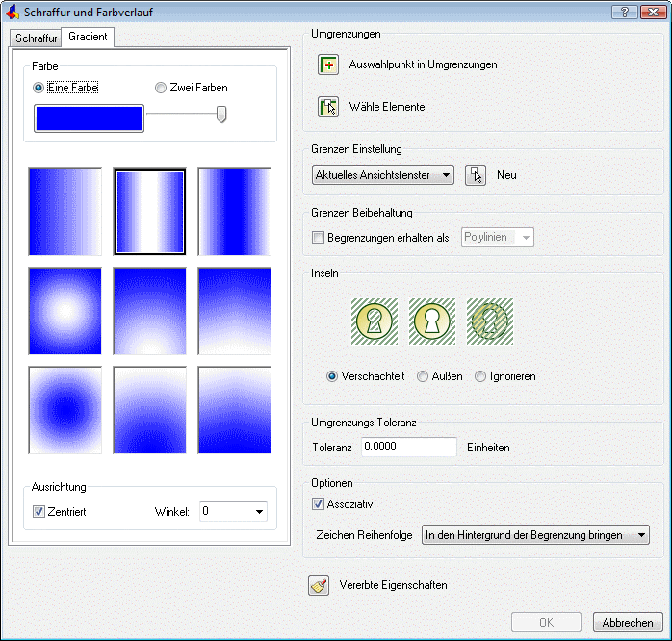Image resolution: width=672 pixels, height=641 pixels.
Task: Select the Ignorieren island style image
Action: [490, 321]
